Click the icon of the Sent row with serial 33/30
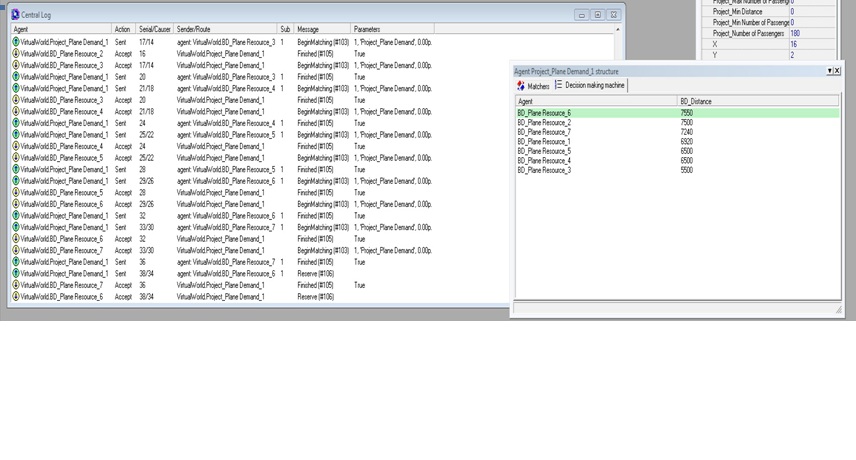This screenshot has height=460, width=856. [x=16, y=227]
